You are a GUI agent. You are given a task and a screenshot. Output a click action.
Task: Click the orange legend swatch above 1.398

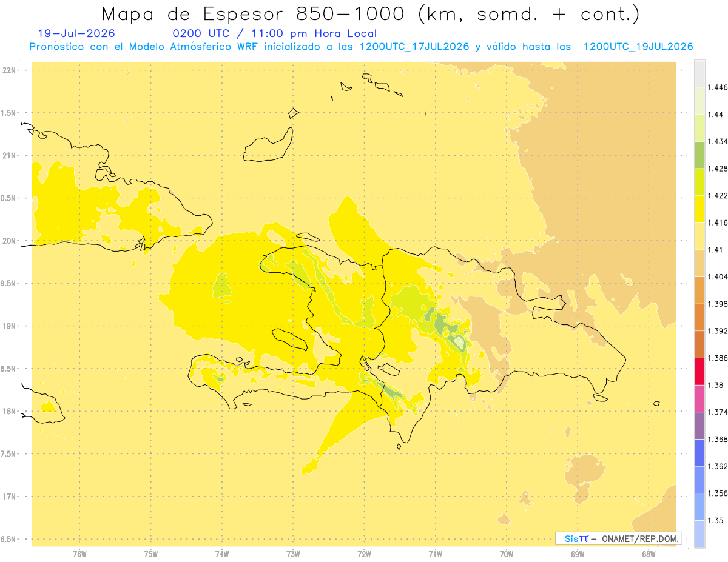(699, 290)
